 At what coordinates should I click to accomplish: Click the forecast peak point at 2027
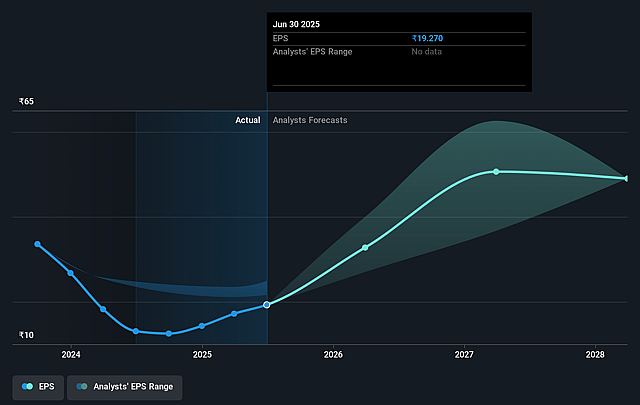click(496, 172)
